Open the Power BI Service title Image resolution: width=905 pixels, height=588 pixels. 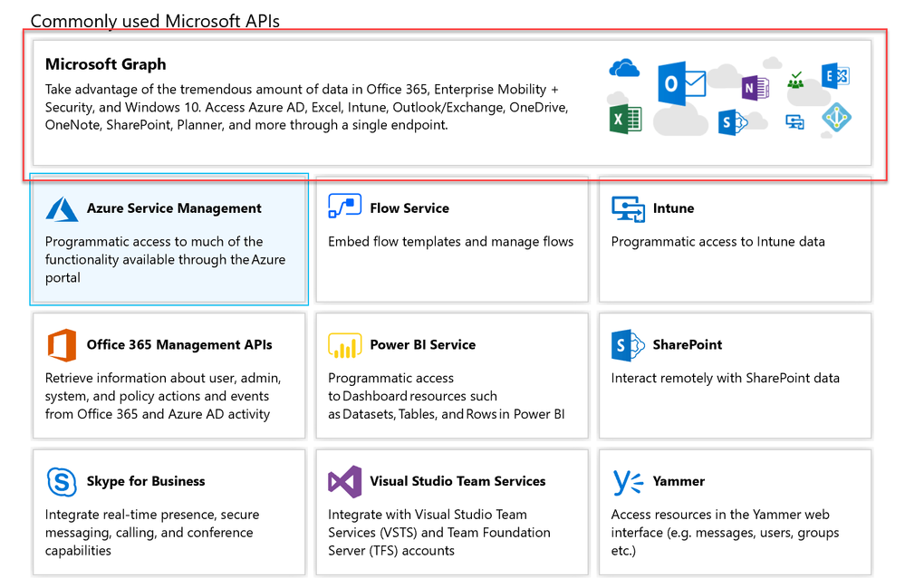coord(422,345)
